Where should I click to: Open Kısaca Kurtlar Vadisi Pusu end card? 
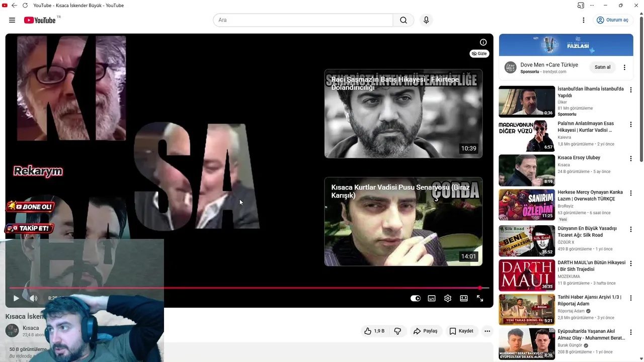[404, 221]
